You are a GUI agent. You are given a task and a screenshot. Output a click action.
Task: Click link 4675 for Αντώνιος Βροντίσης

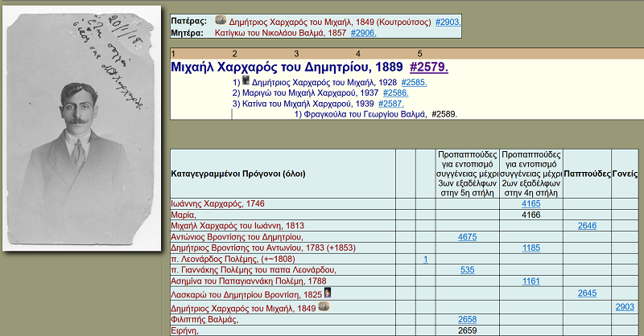(x=467, y=237)
